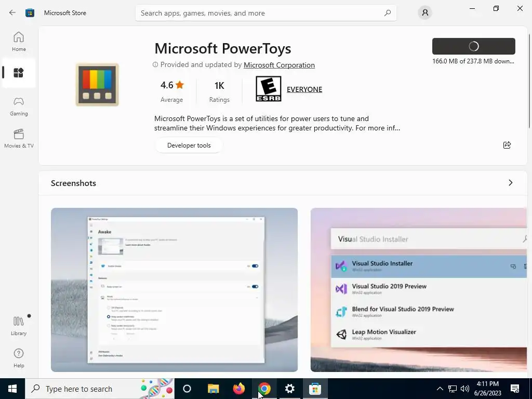Image resolution: width=532 pixels, height=399 pixels.
Task: Click the downloading progress button
Action: pos(474,46)
